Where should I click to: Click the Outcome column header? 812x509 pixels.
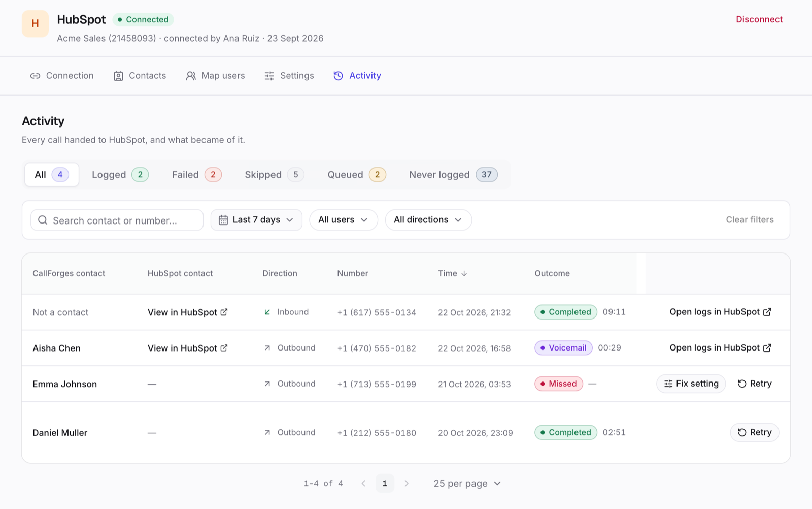click(x=552, y=273)
